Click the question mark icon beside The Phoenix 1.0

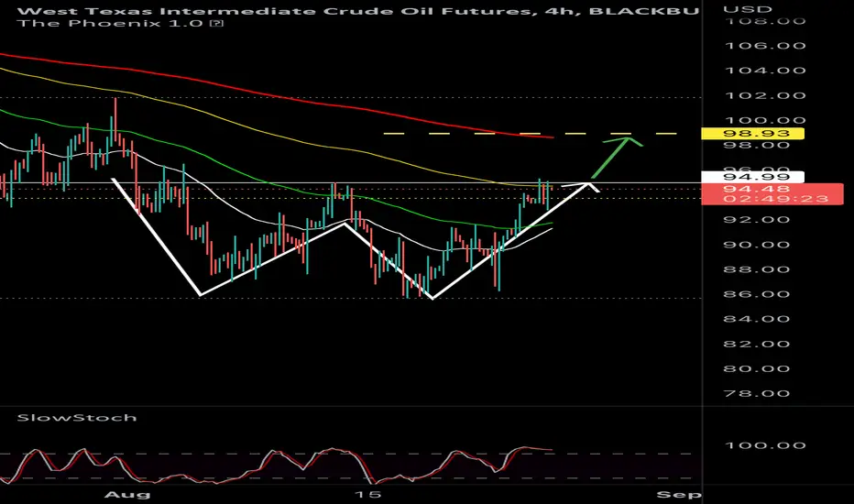(217, 24)
